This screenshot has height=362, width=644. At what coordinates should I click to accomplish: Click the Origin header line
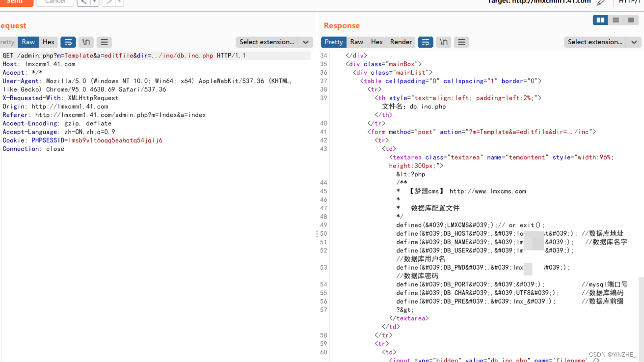55,106
